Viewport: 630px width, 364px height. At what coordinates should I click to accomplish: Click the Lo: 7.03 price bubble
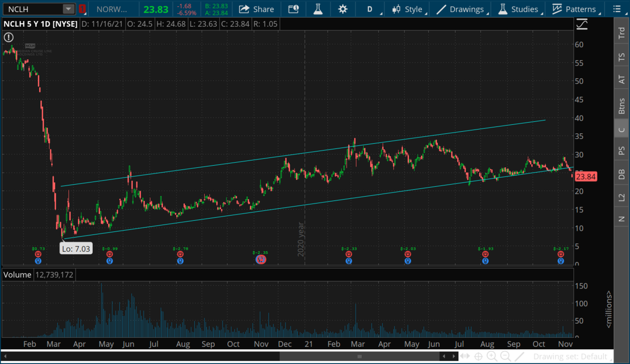[77, 248]
